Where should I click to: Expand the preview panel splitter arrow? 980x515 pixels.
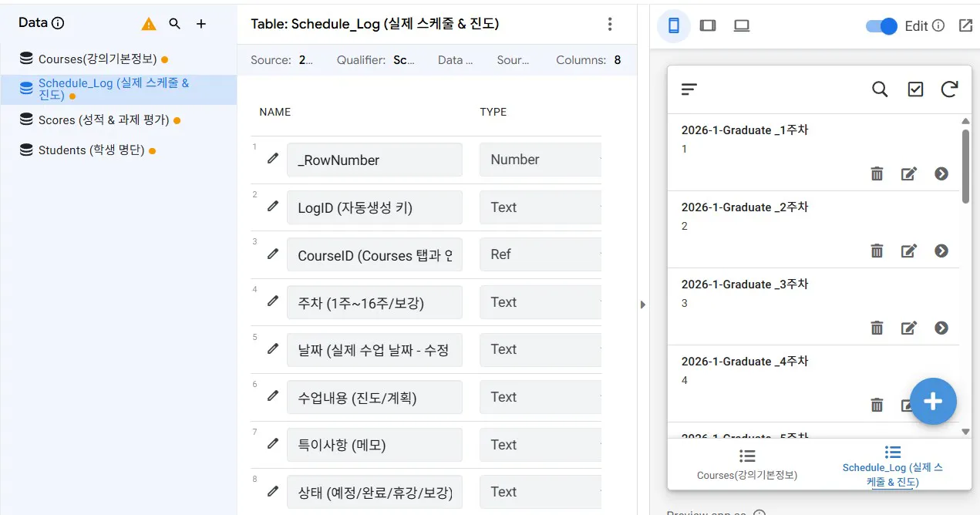coord(643,305)
